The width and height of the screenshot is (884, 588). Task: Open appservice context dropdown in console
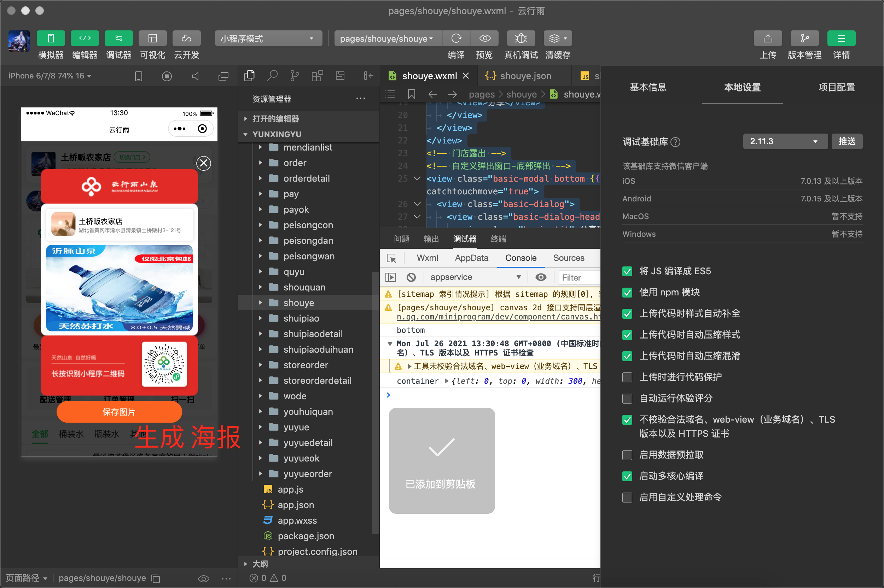476,277
